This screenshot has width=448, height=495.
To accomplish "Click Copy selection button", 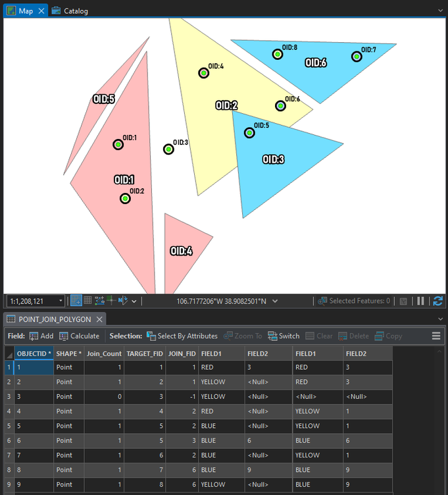I will tap(388, 336).
